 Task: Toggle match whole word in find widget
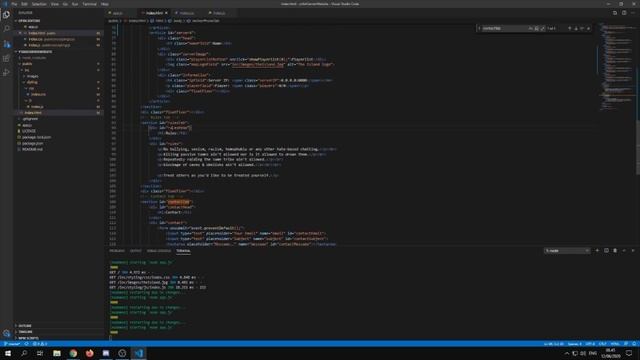coord(537,29)
